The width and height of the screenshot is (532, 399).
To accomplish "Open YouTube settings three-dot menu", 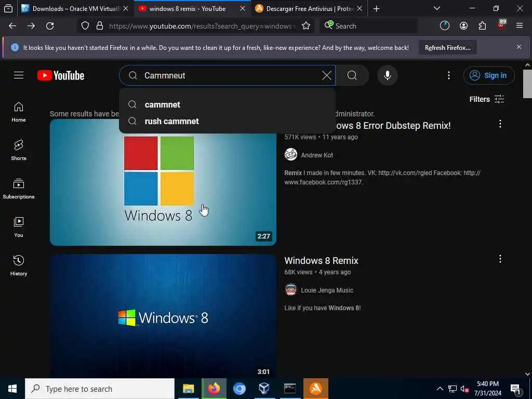I will coord(448,75).
